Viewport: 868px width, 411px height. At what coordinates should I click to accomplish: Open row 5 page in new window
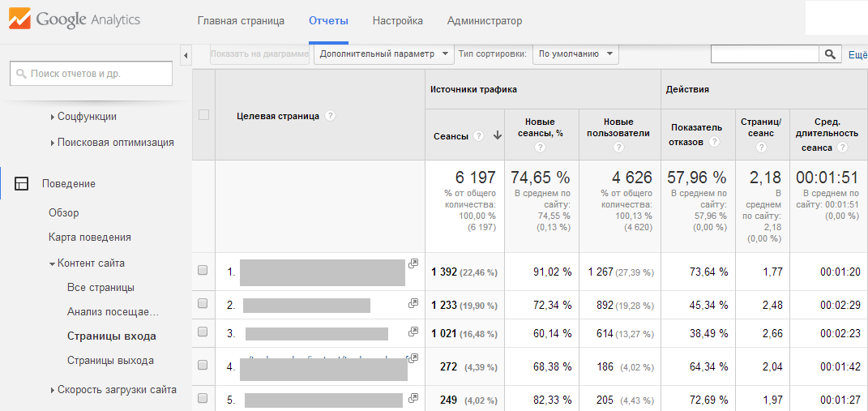click(x=413, y=397)
